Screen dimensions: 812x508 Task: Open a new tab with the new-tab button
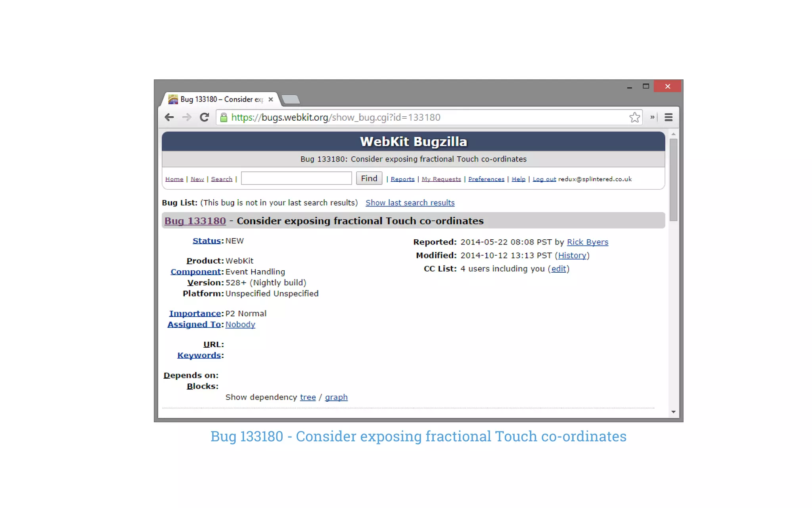point(291,99)
